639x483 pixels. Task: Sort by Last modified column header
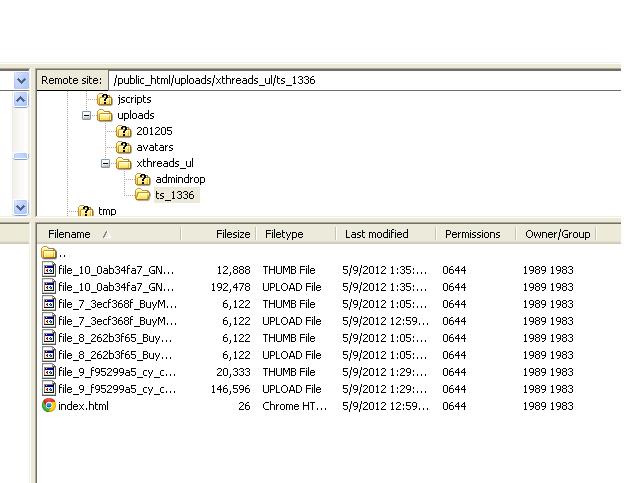tap(376, 234)
